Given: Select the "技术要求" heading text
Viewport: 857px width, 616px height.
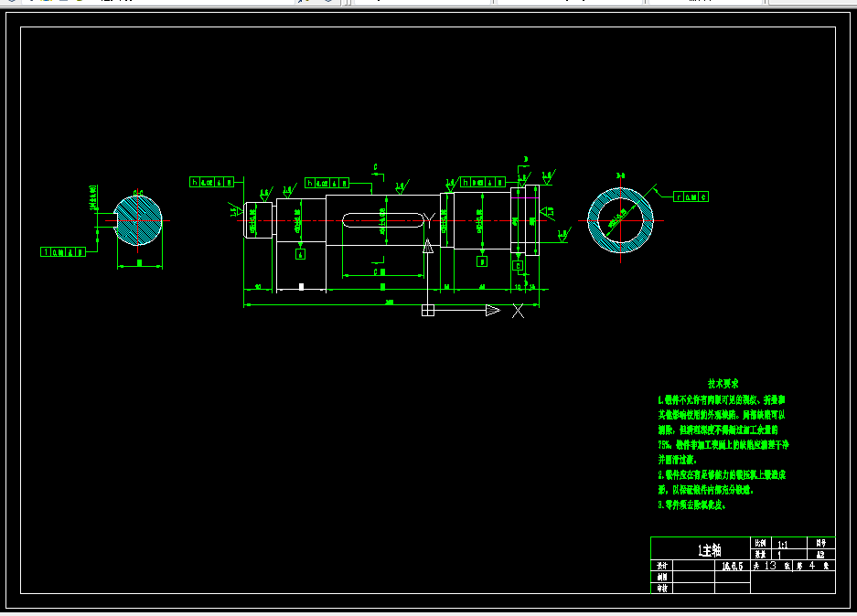Looking at the screenshot, I should click(723, 383).
